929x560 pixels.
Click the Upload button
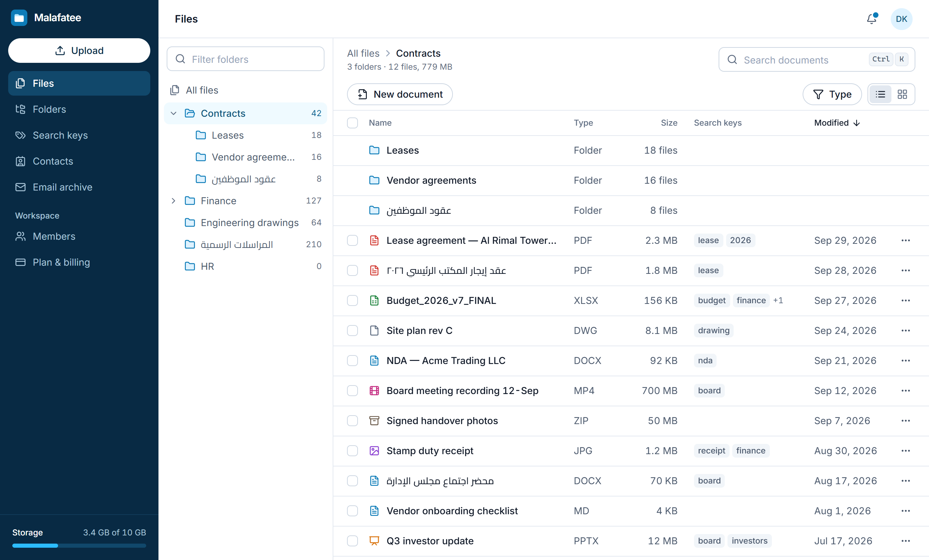79,51
